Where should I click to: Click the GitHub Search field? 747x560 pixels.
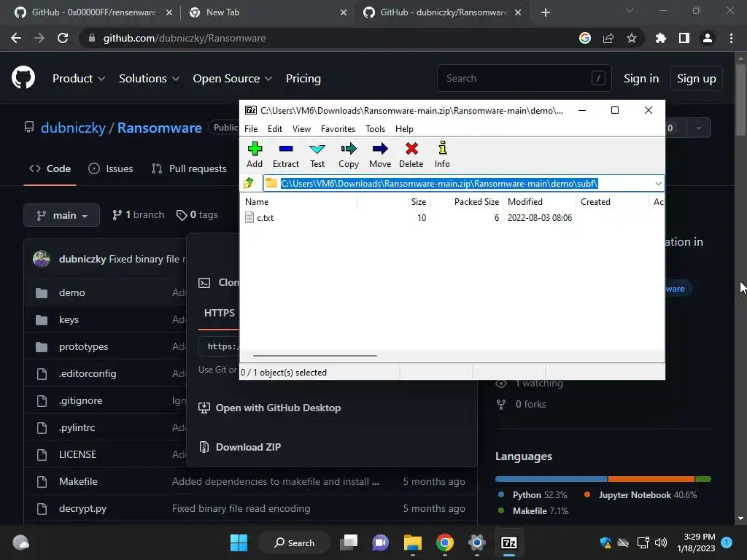point(524,78)
